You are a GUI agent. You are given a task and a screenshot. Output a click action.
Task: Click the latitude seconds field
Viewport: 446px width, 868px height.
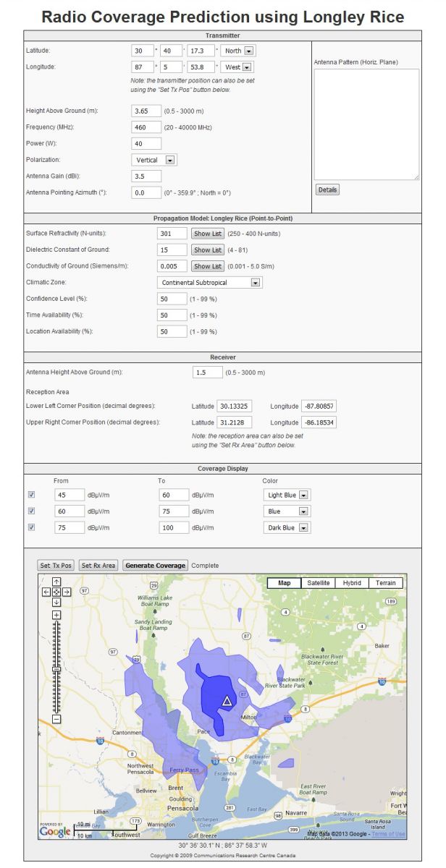coord(202,51)
